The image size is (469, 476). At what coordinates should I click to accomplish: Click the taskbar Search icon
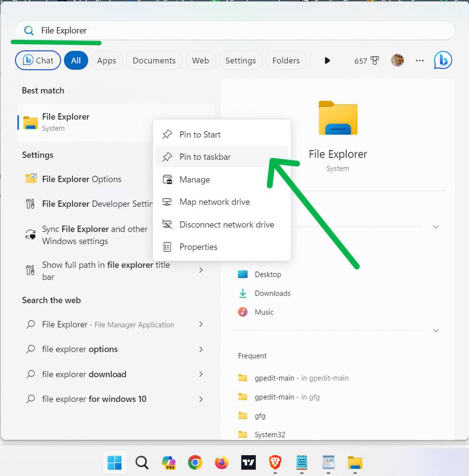click(x=142, y=463)
